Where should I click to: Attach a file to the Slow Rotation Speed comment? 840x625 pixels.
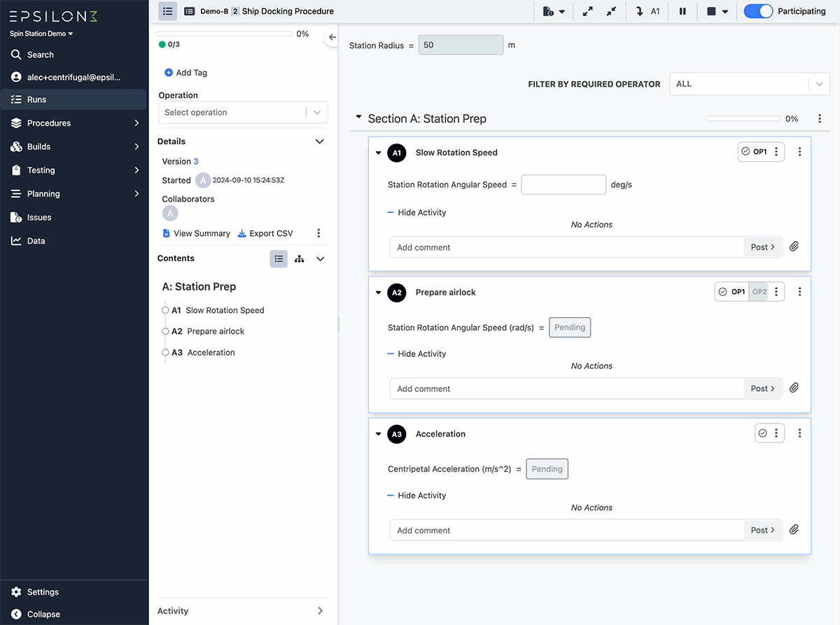[x=794, y=246]
